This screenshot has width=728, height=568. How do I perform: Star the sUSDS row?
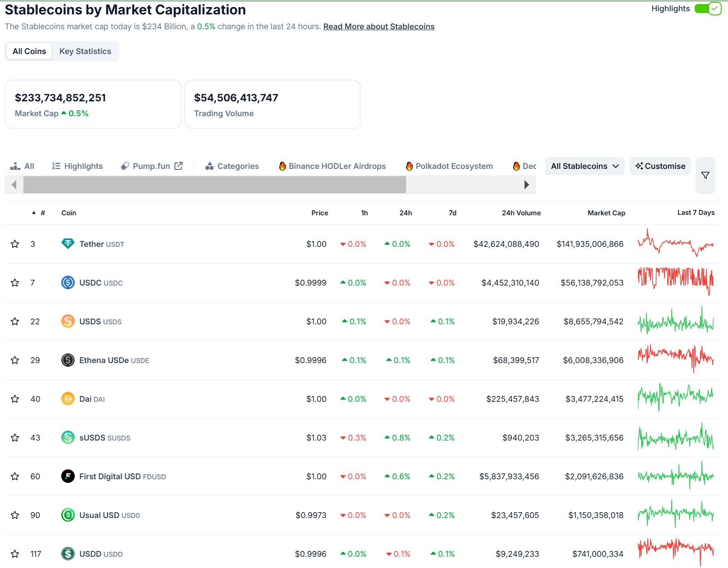coord(15,438)
